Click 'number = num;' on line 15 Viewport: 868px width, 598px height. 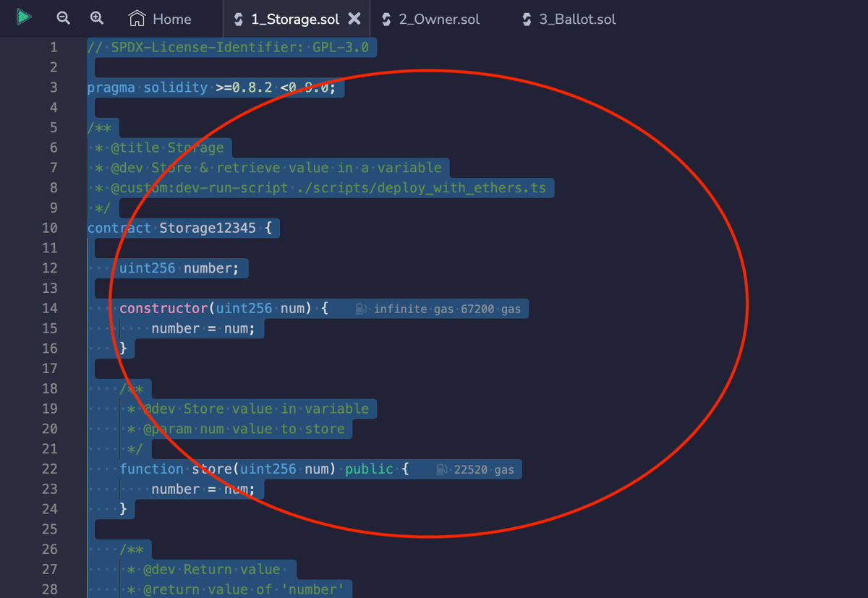(203, 328)
